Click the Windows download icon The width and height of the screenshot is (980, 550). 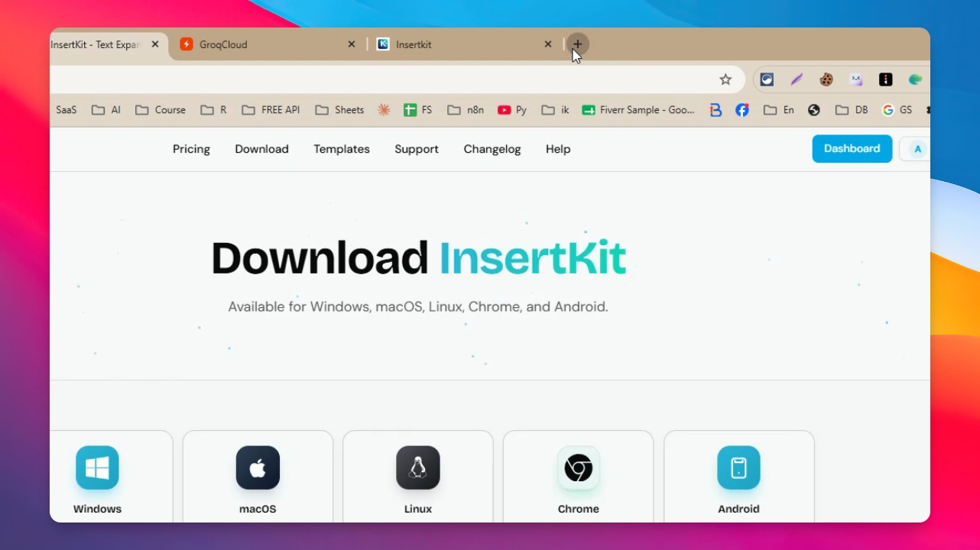pyautogui.click(x=97, y=467)
